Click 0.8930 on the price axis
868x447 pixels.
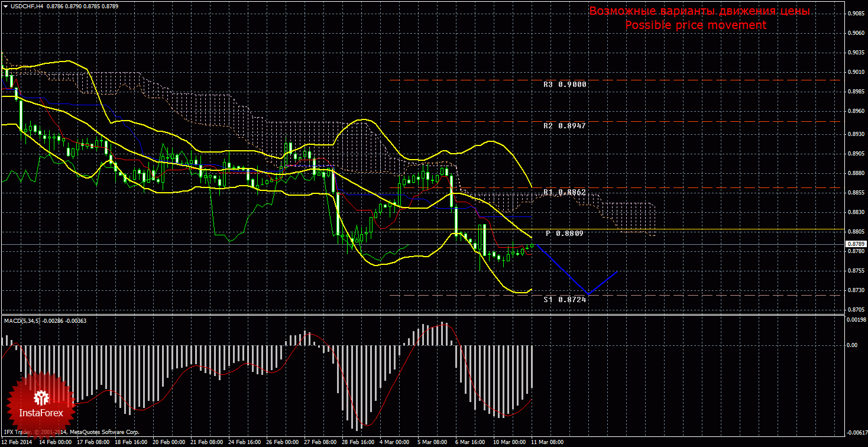[855, 134]
